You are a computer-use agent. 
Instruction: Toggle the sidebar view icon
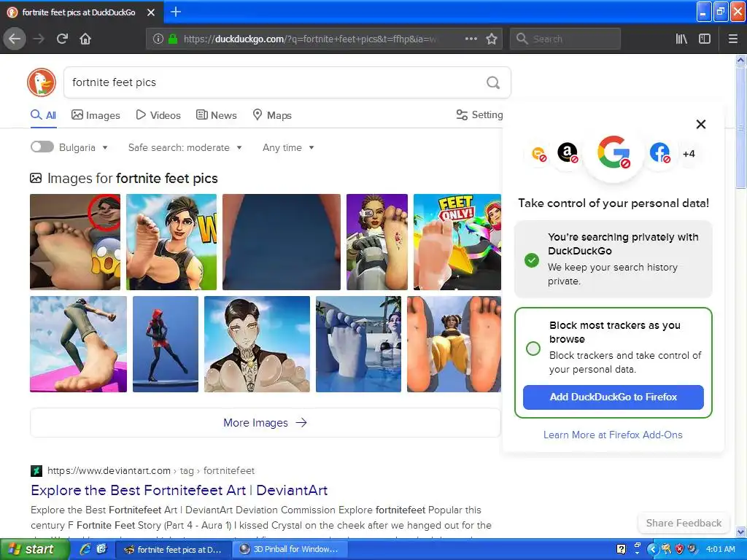click(705, 39)
